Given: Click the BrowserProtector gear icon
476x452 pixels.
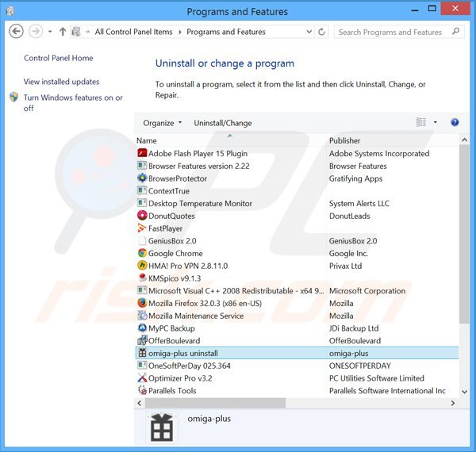Looking at the screenshot, I should pos(142,178).
